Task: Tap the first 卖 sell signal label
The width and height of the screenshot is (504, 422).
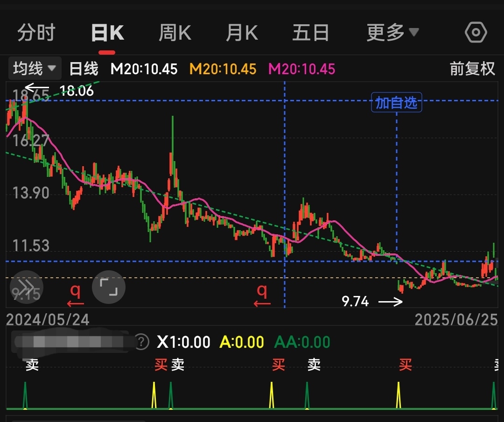Action: point(32,365)
